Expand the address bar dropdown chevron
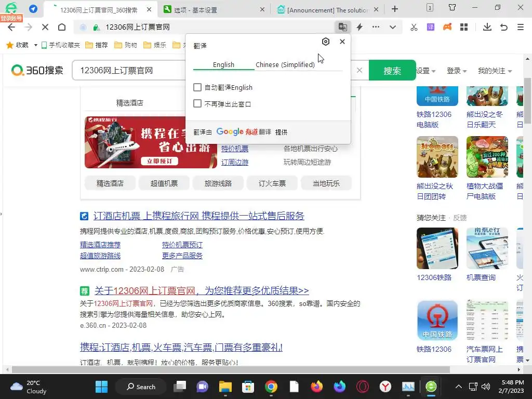The image size is (532, 399). pyautogui.click(x=393, y=27)
